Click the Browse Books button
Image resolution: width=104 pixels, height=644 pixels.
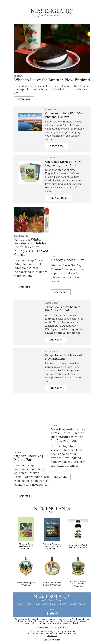click(58, 198)
